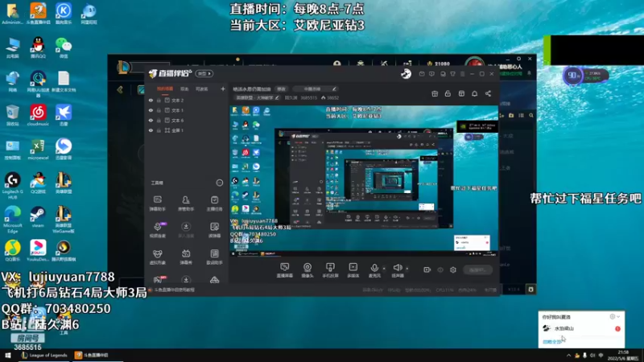Open the 歌词助手 tool
The image size is (644, 362).
[214, 257]
